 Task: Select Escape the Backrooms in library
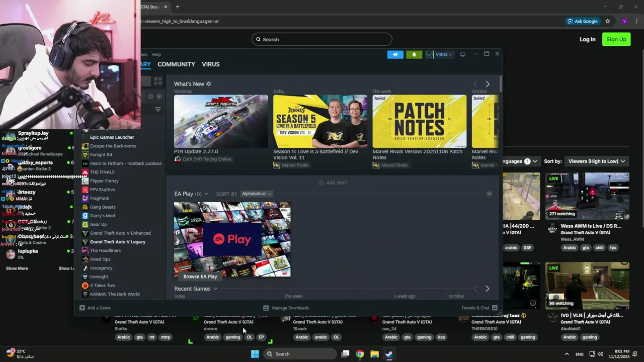coord(113,146)
